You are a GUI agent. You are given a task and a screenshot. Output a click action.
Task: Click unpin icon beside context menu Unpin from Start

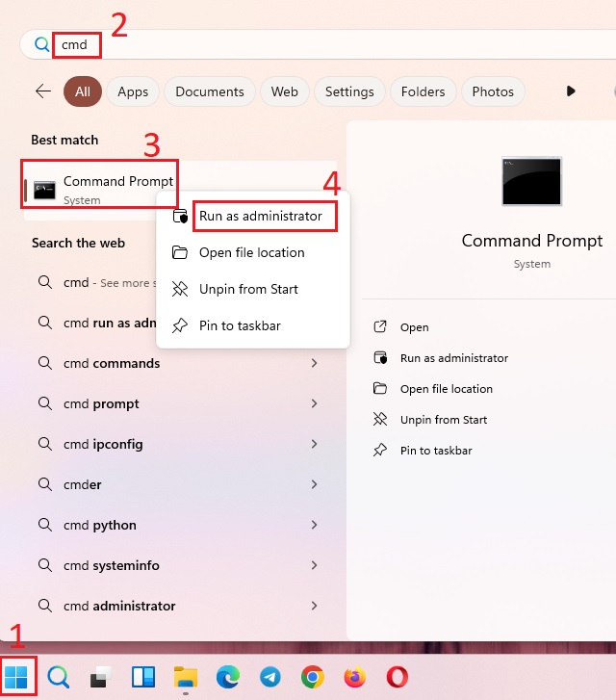pos(180,289)
